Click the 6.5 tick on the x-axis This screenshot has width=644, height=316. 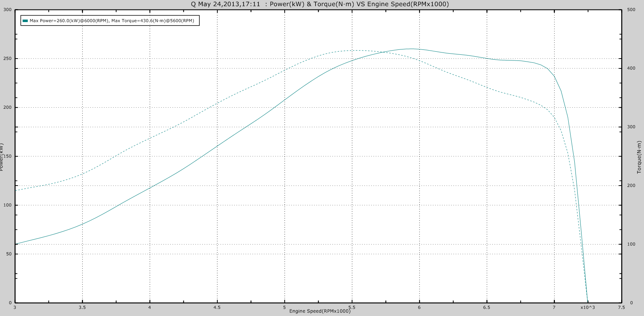pos(486,307)
